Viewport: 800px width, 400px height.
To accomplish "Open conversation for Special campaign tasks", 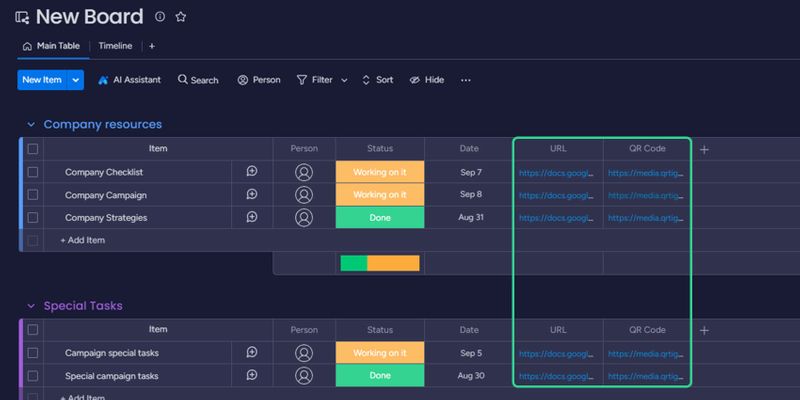I will (252, 376).
